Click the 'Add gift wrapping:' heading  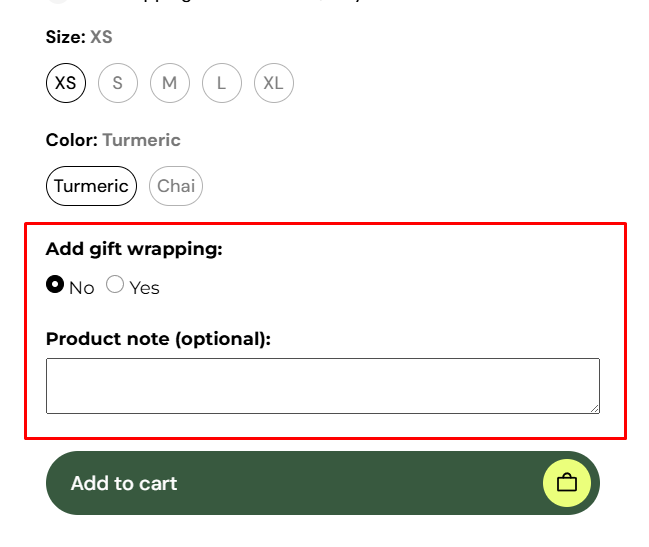(x=134, y=248)
